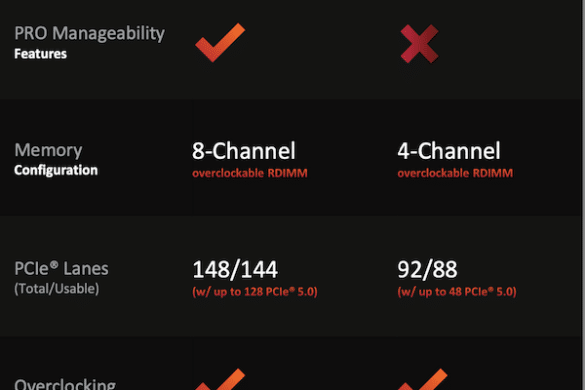Click the registered symbol after PCIe
Screen dimensions: 585x390
[x=54, y=264]
